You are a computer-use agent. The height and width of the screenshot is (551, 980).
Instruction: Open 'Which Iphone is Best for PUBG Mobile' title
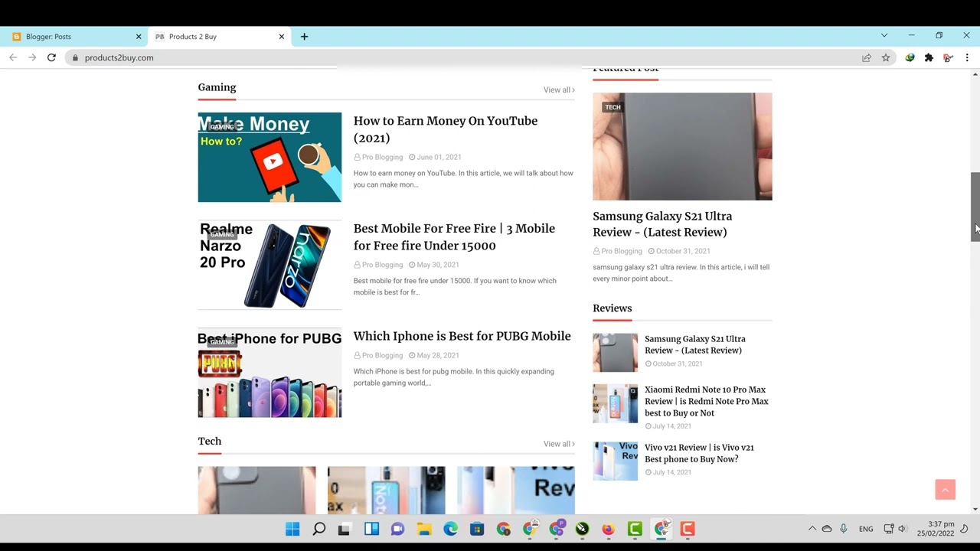point(462,336)
